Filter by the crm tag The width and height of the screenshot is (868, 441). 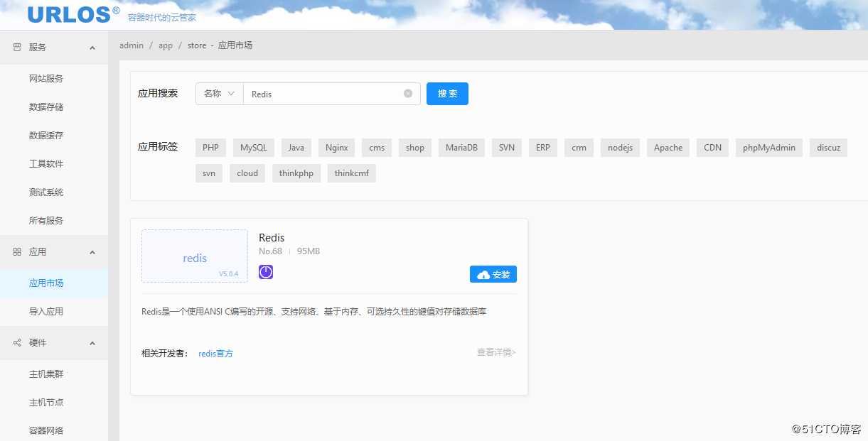(579, 148)
